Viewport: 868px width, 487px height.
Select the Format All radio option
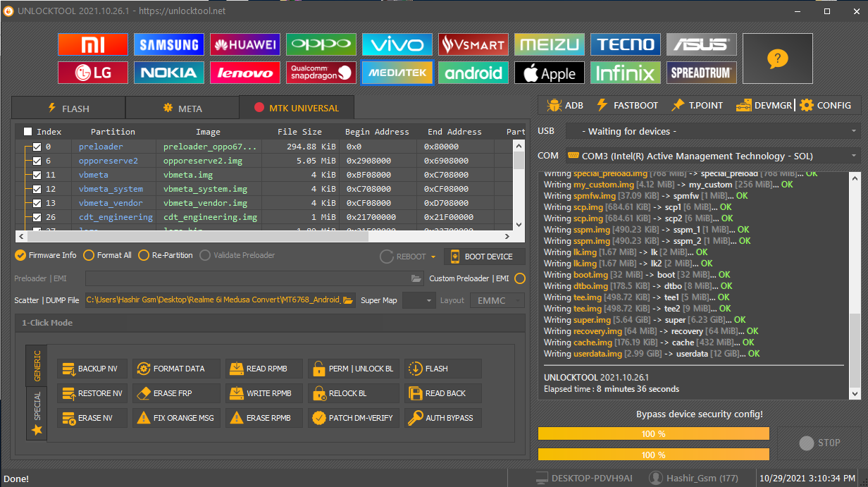point(107,255)
